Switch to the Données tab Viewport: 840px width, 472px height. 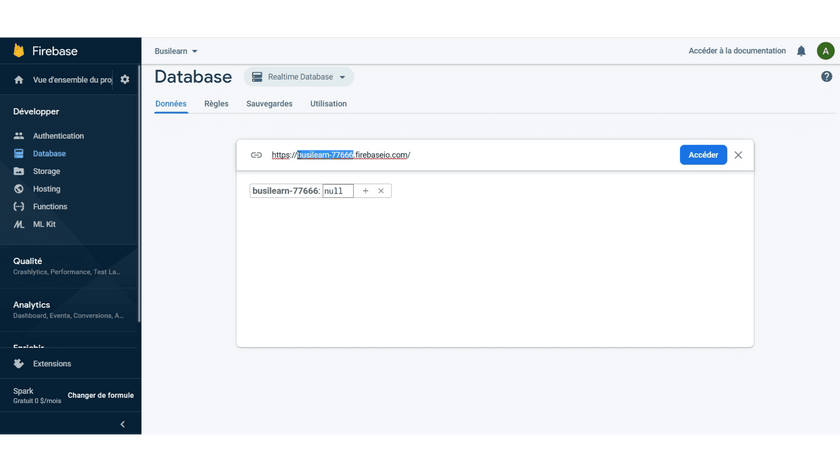click(171, 104)
